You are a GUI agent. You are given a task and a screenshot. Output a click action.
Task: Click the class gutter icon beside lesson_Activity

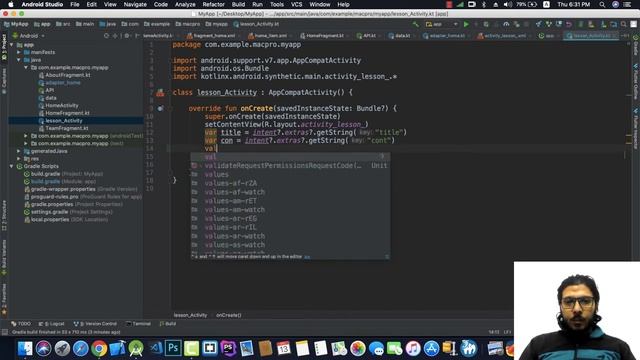tap(160, 93)
